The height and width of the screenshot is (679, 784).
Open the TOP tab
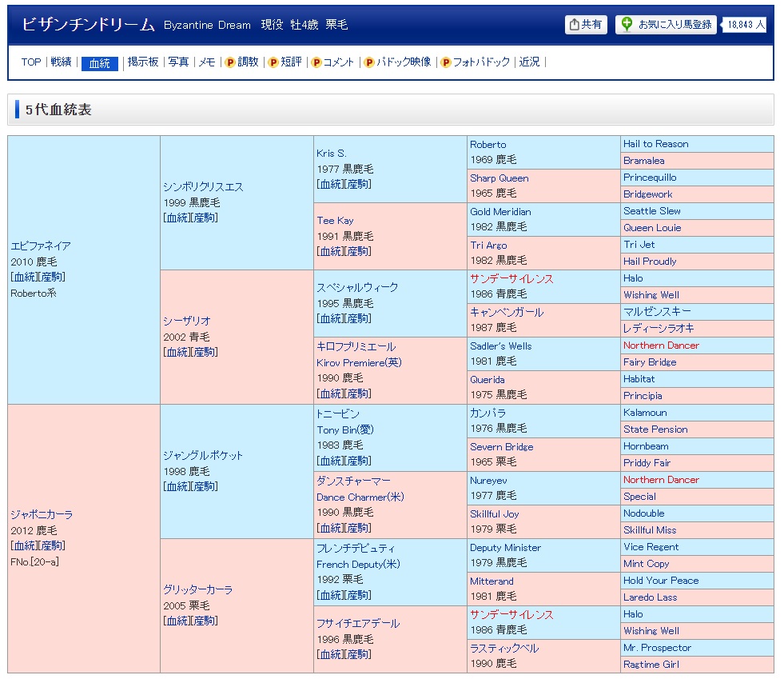click(31, 62)
